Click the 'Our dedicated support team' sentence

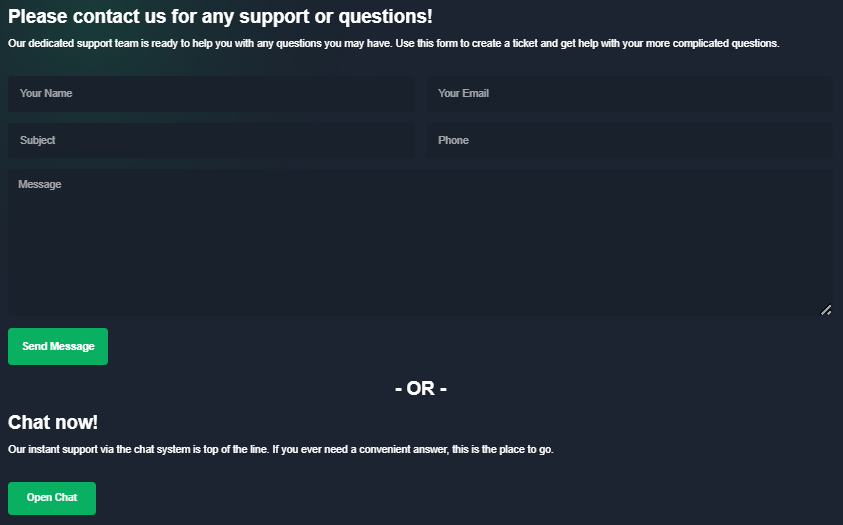(x=200, y=44)
